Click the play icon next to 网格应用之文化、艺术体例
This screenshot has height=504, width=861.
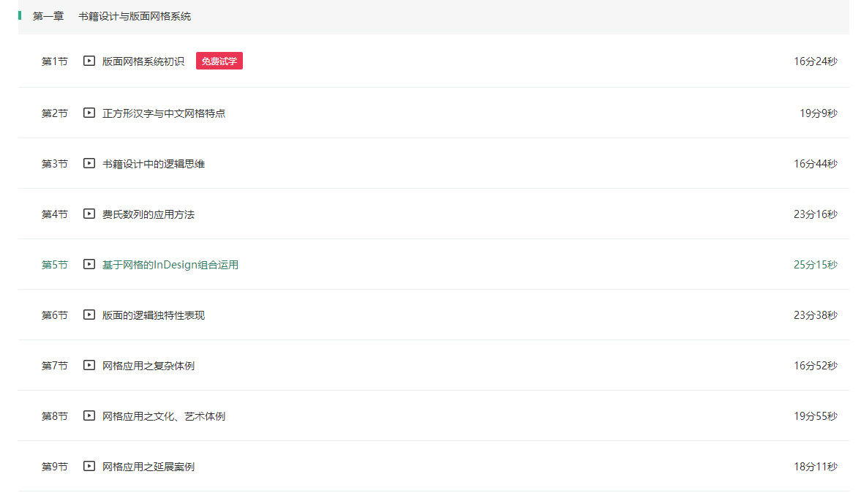coord(89,416)
